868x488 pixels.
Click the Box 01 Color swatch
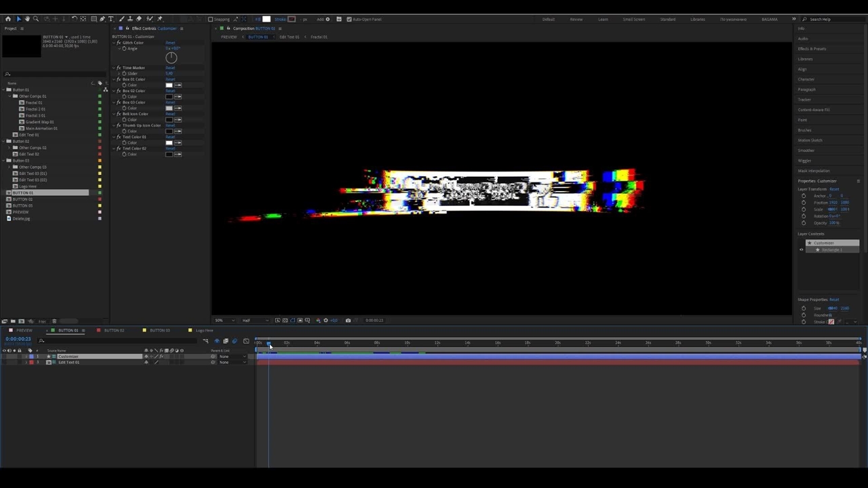click(169, 85)
